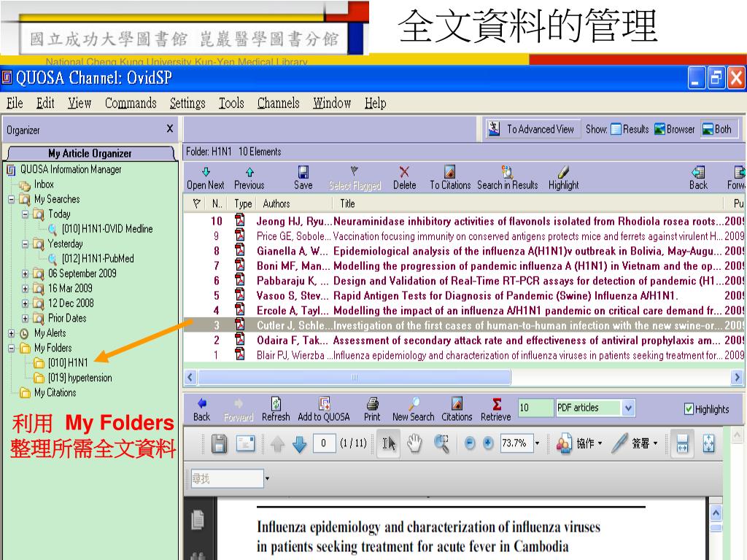The width and height of the screenshot is (747, 560).
Task: Click the PDF marquee zoom magnifier
Action: [x=441, y=443]
